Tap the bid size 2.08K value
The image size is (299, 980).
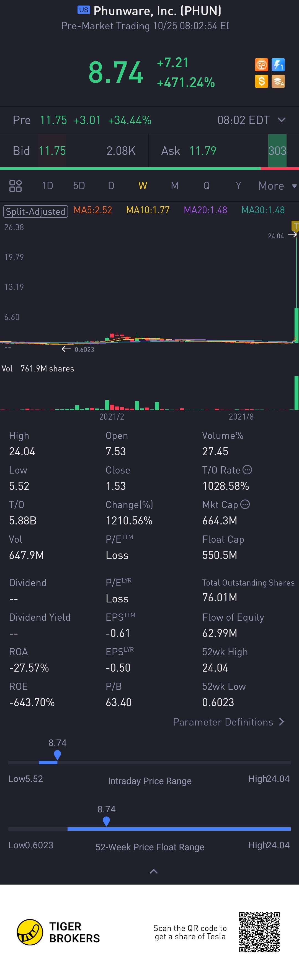click(121, 151)
